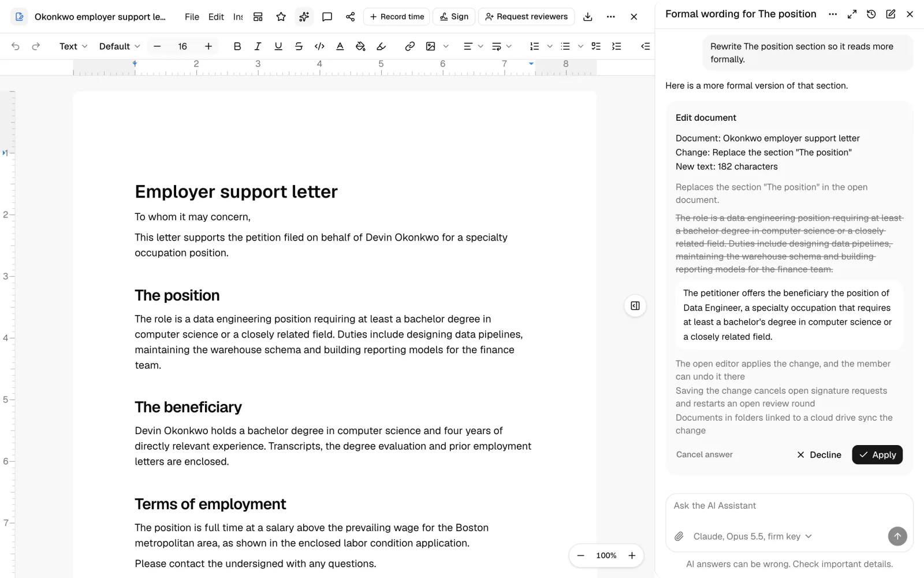Open the Insert menu
The height and width of the screenshot is (578, 924).
(x=237, y=17)
